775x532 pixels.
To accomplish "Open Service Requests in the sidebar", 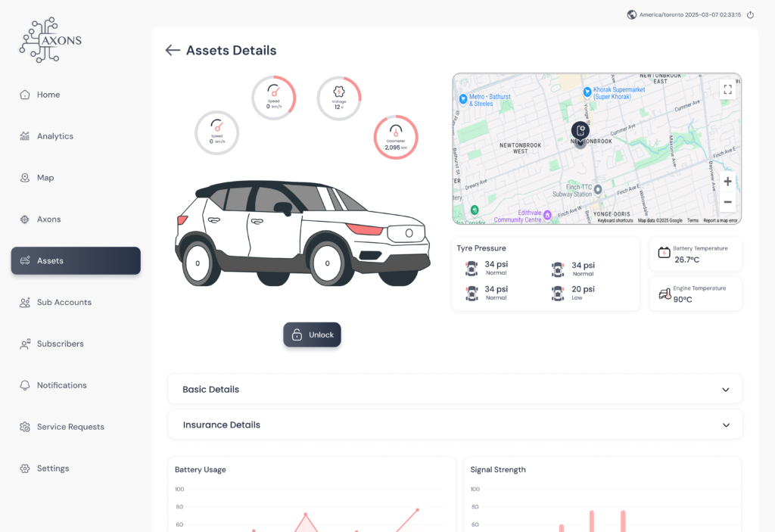I will [x=70, y=427].
